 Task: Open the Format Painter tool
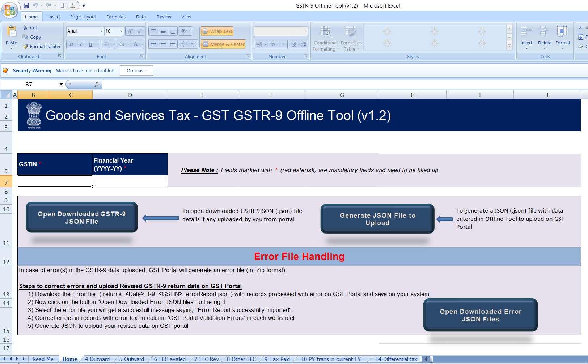pyautogui.click(x=41, y=46)
